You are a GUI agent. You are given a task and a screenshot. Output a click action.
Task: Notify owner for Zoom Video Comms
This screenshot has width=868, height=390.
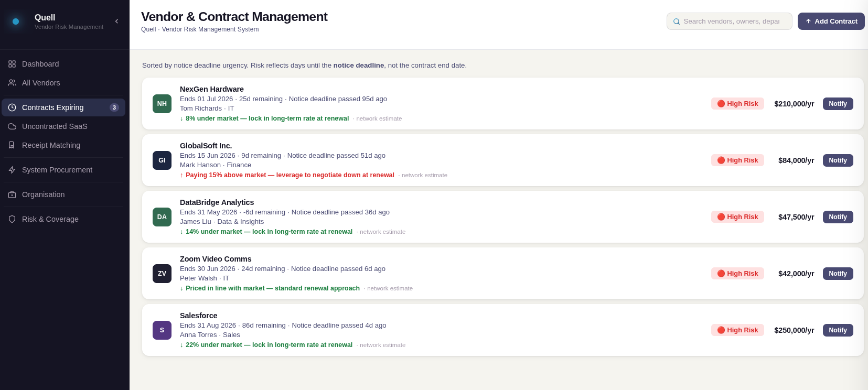coord(838,274)
